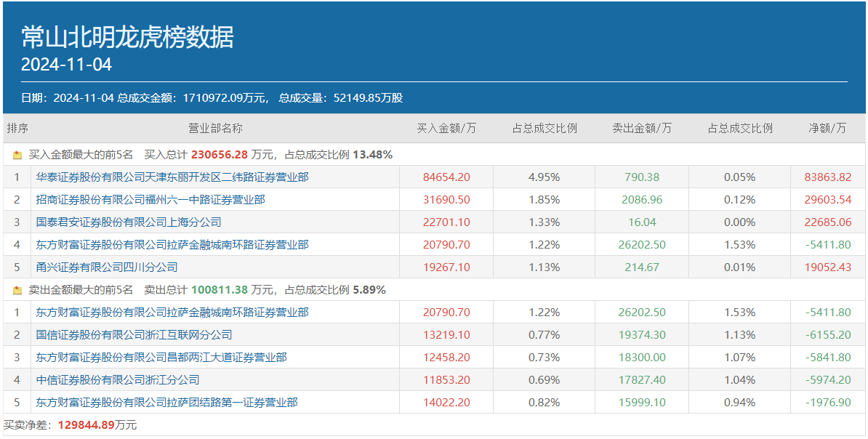Open 甬兴证券有限公司四川分公司 link
This screenshot has width=868, height=439.
pyautogui.click(x=107, y=267)
